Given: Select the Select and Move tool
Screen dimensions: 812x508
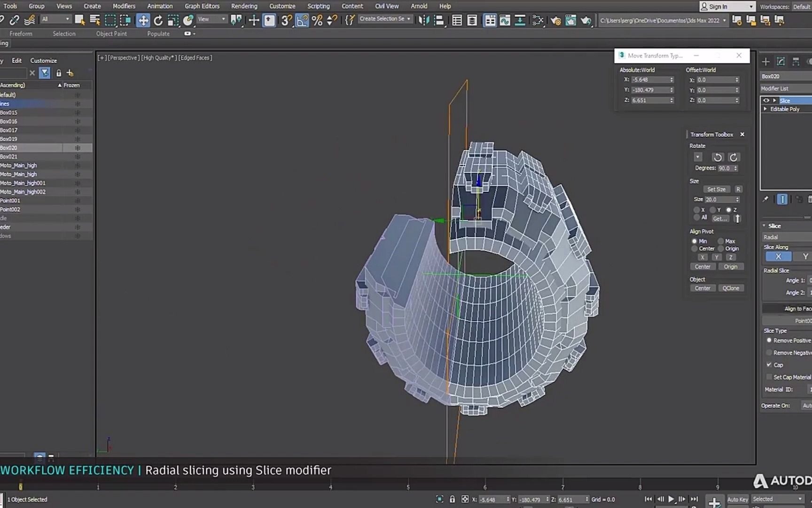Looking at the screenshot, I should 143,20.
